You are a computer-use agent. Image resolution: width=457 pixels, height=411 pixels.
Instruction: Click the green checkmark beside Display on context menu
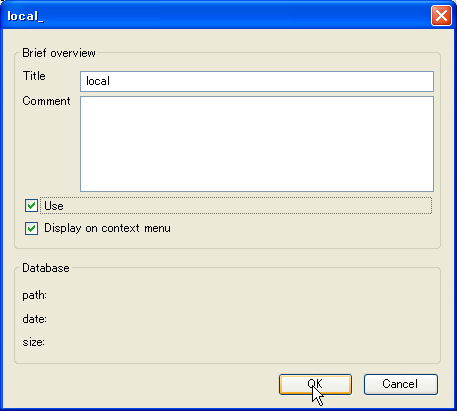(31, 228)
